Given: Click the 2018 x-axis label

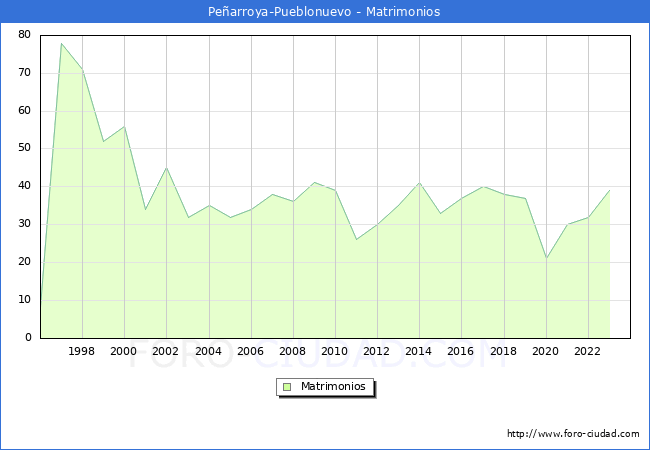Looking at the screenshot, I should coord(503,351).
